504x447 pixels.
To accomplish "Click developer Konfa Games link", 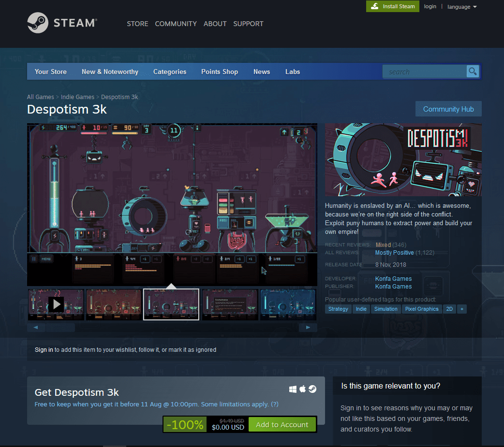I will (393, 279).
